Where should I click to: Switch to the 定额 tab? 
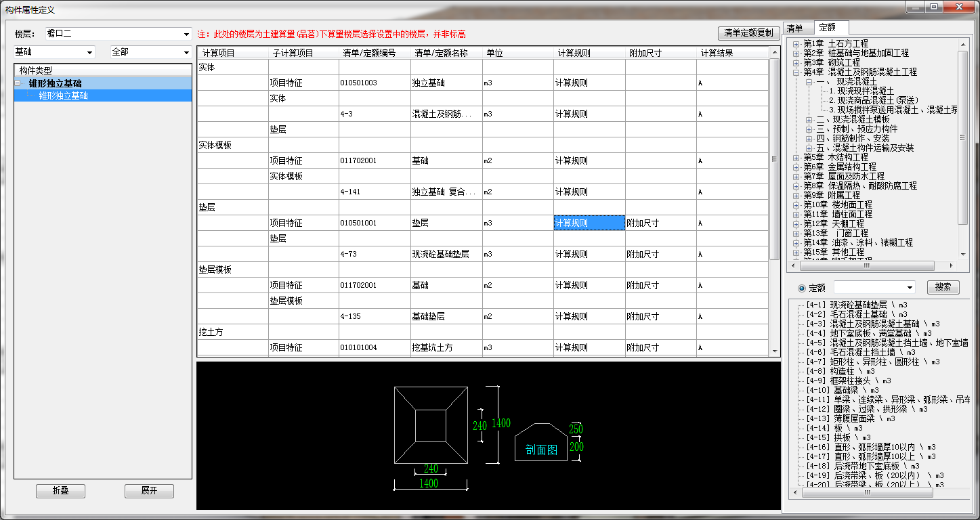pos(827,28)
